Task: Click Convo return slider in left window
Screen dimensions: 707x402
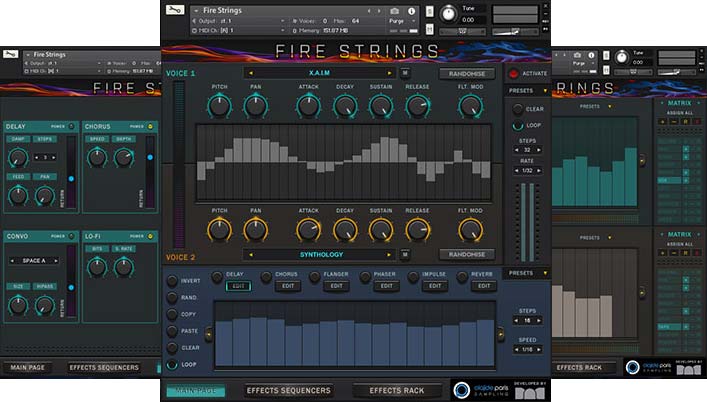Action: pos(71,281)
